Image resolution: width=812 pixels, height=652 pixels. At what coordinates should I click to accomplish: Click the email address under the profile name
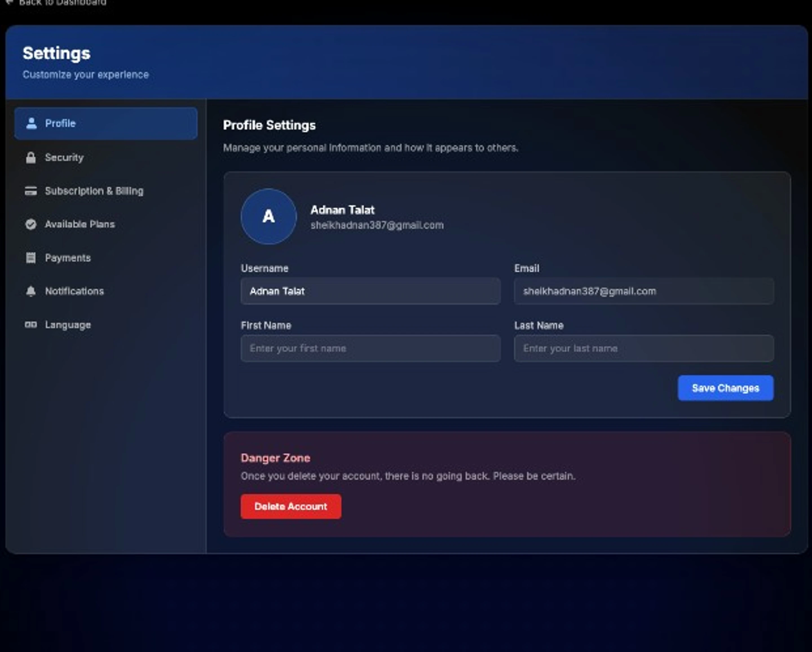tap(377, 225)
